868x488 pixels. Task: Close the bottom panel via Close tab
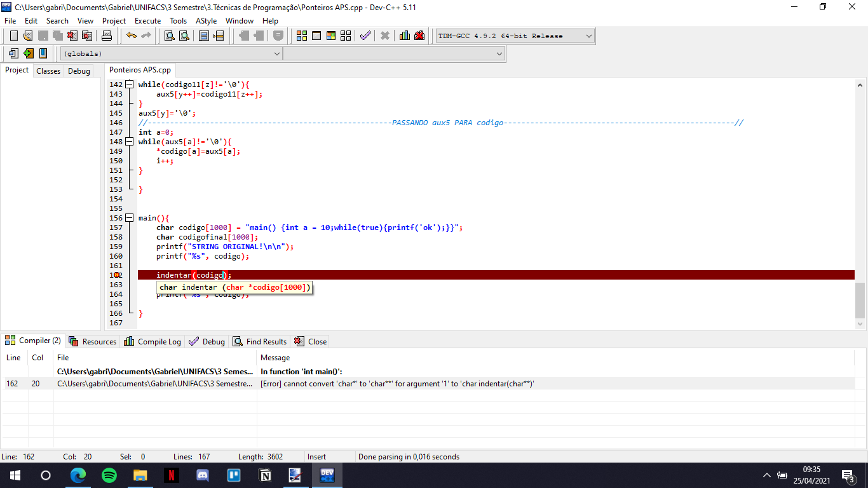click(x=310, y=341)
